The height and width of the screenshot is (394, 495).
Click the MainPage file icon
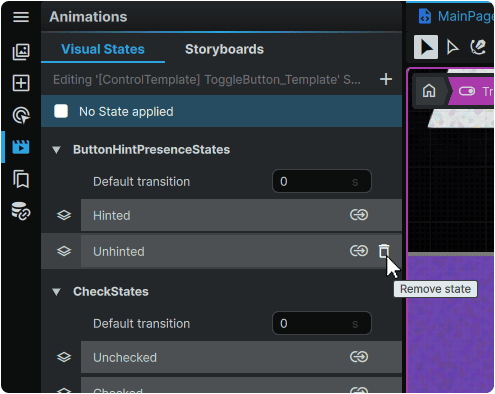(x=425, y=16)
